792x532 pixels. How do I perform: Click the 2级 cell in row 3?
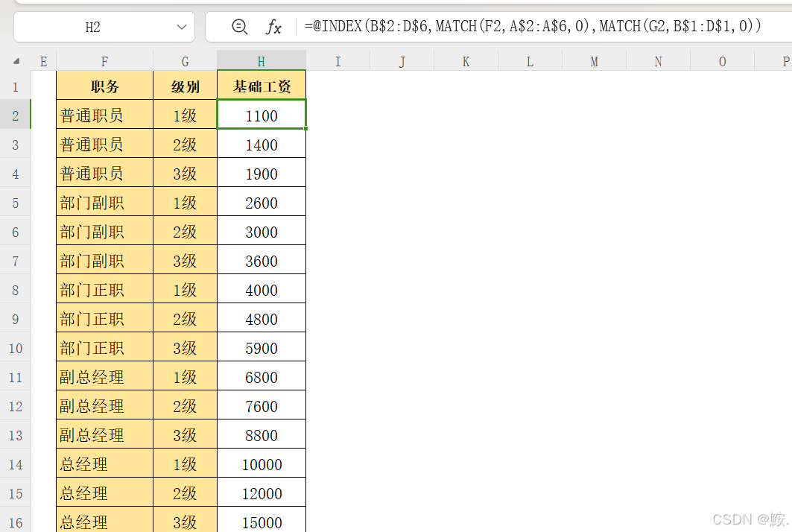pyautogui.click(x=186, y=144)
